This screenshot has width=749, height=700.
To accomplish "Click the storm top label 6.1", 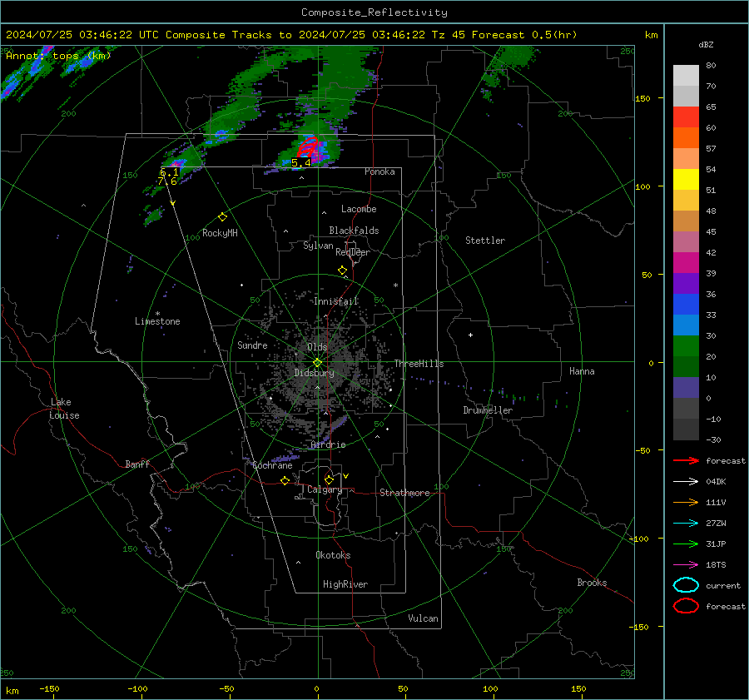I will (x=169, y=172).
